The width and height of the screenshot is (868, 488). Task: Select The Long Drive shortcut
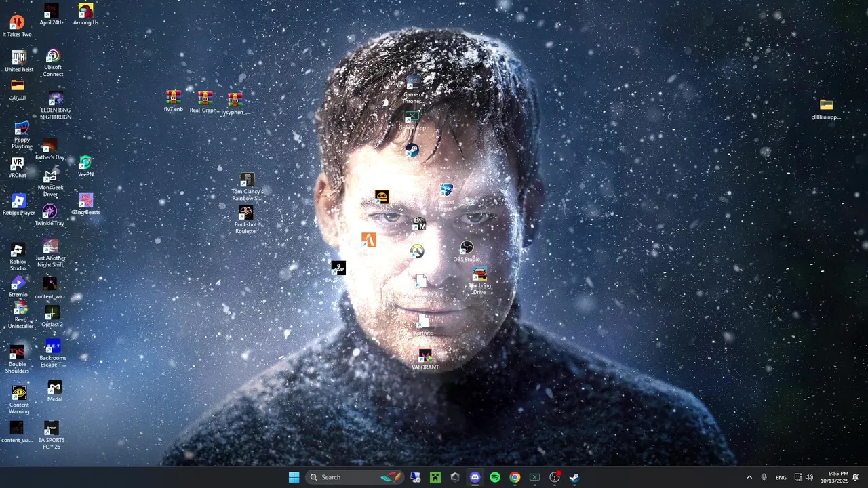(479, 281)
